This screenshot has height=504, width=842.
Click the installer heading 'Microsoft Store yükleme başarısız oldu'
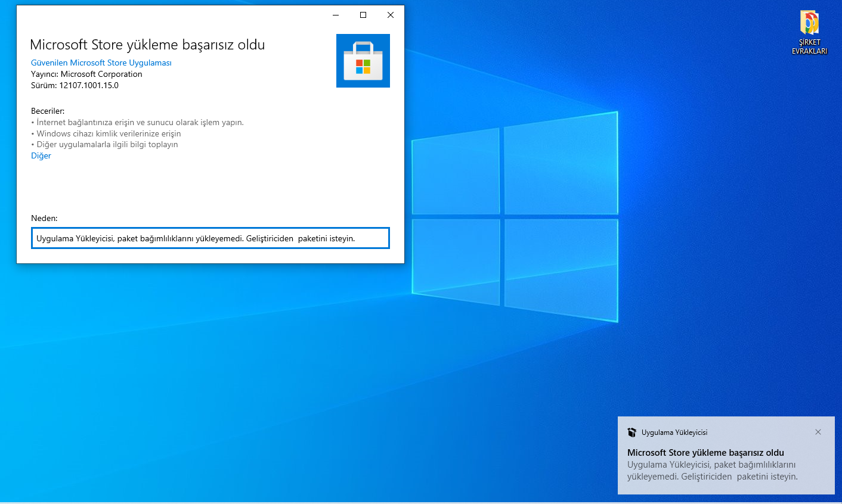(147, 45)
